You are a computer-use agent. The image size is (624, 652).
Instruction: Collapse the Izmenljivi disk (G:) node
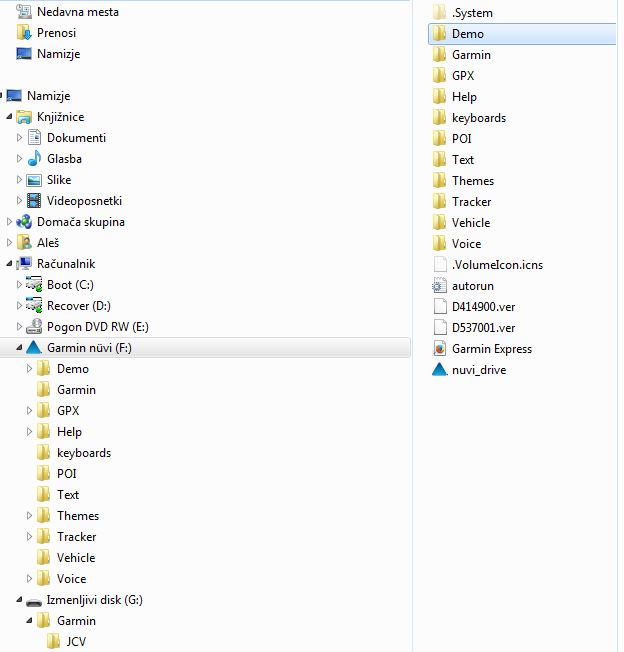coord(19,600)
